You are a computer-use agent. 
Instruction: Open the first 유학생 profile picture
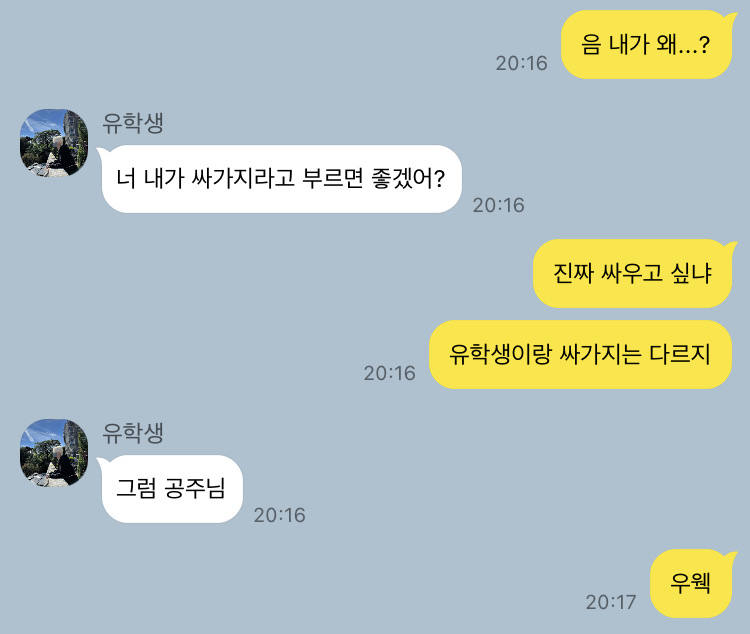point(54,143)
